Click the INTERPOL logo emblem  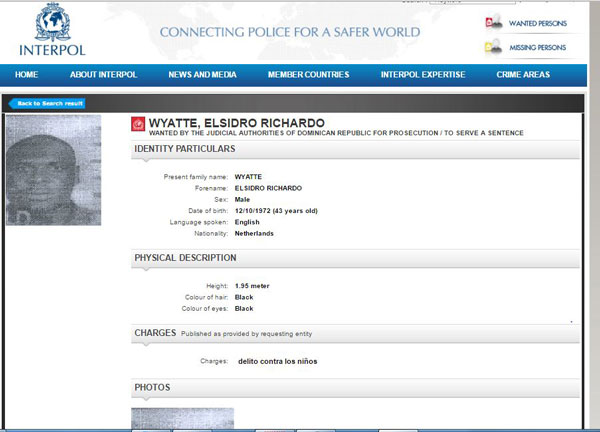53,22
